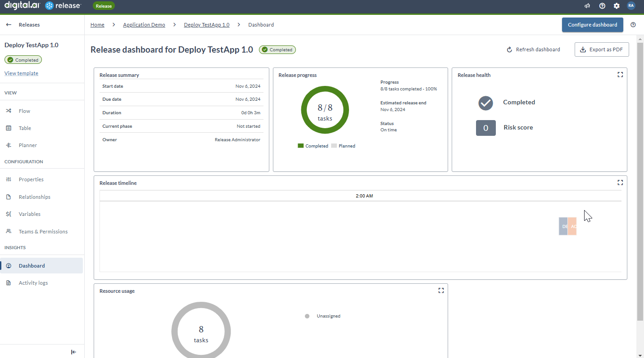Click the Completed badge in the sidebar

[23, 60]
